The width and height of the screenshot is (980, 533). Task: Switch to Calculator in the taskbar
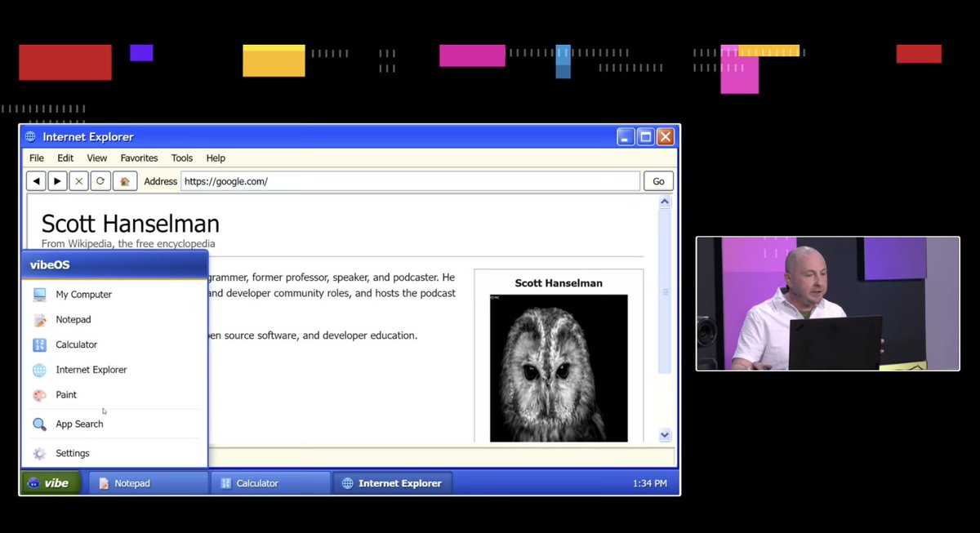(x=270, y=483)
